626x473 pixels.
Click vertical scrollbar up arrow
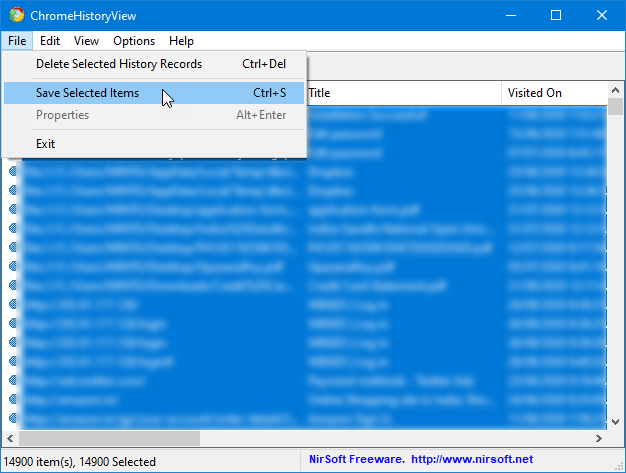click(615, 90)
